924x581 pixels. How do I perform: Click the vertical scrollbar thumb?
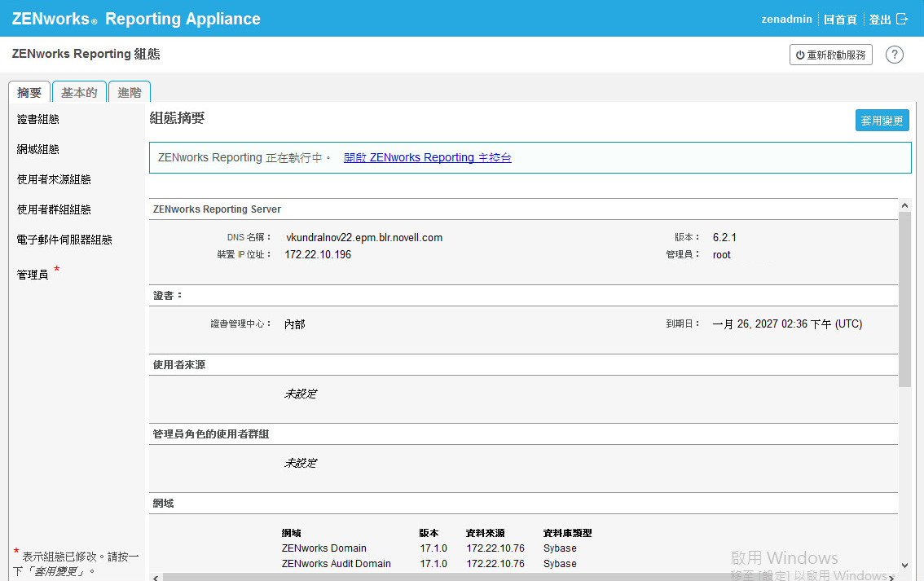coord(904,298)
